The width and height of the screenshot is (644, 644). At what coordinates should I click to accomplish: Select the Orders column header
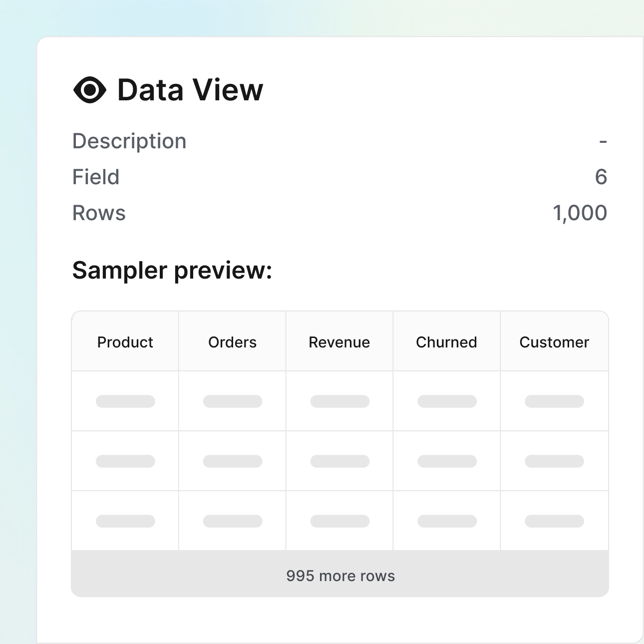(232, 342)
